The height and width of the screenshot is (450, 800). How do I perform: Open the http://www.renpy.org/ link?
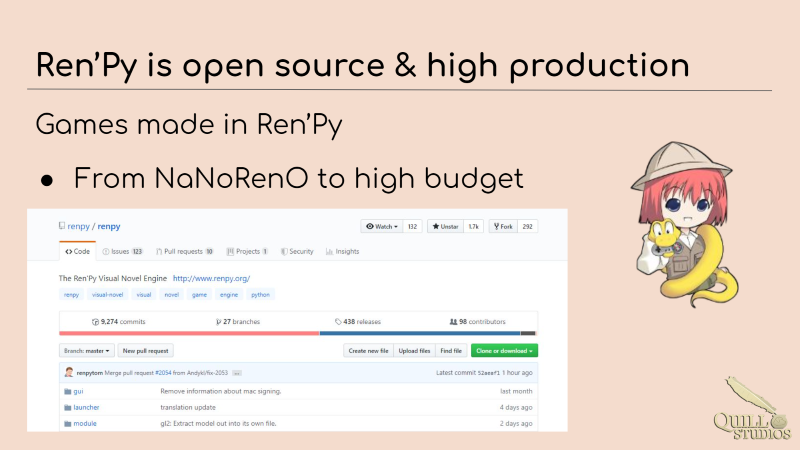(211, 279)
